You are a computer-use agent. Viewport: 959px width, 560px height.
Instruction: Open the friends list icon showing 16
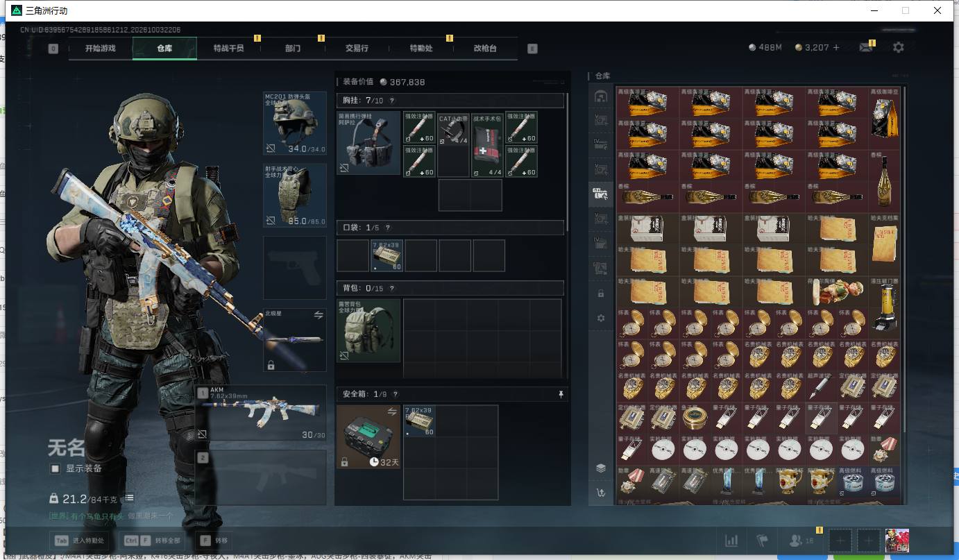(800, 540)
